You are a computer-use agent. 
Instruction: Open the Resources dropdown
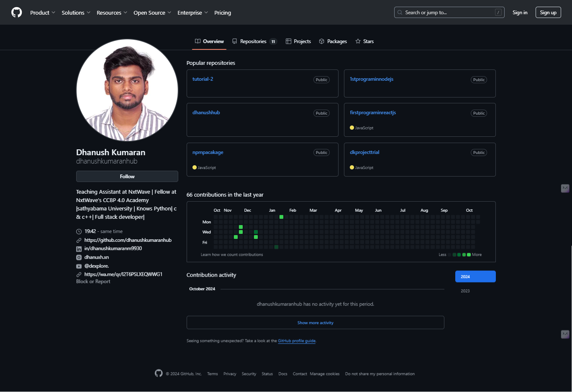point(112,13)
